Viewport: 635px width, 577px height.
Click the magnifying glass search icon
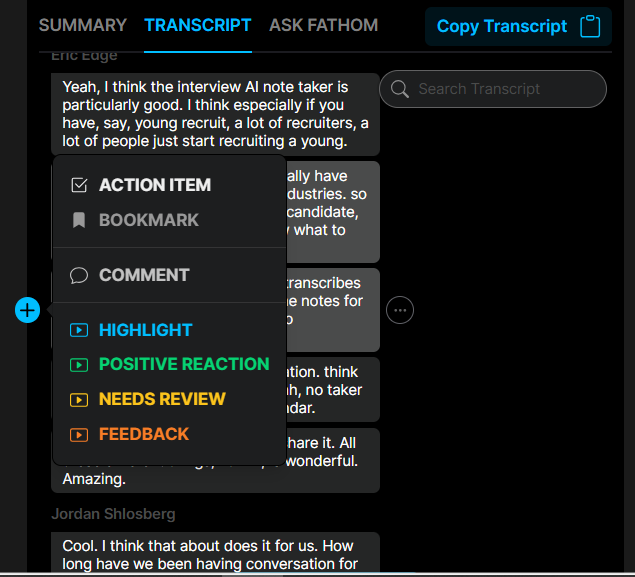tap(400, 89)
